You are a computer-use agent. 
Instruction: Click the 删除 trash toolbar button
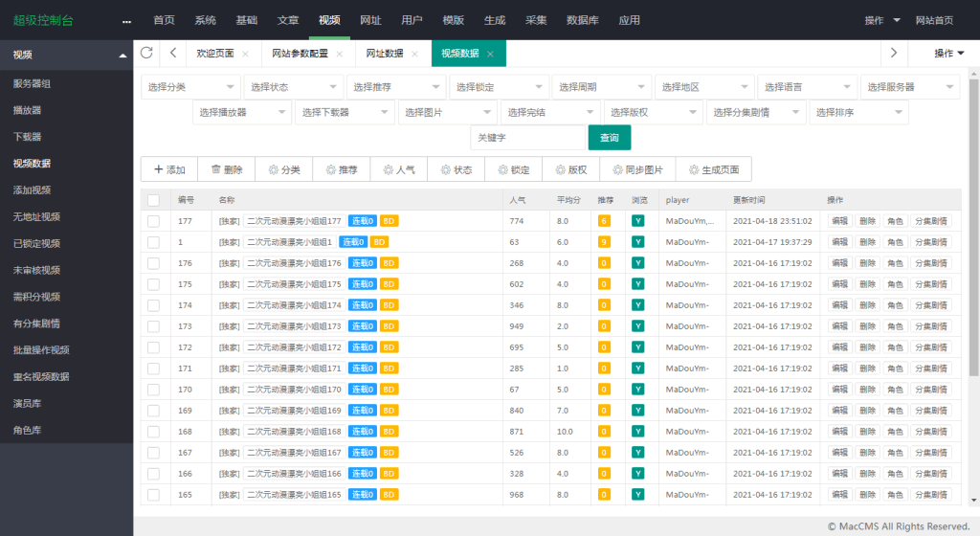[226, 169]
